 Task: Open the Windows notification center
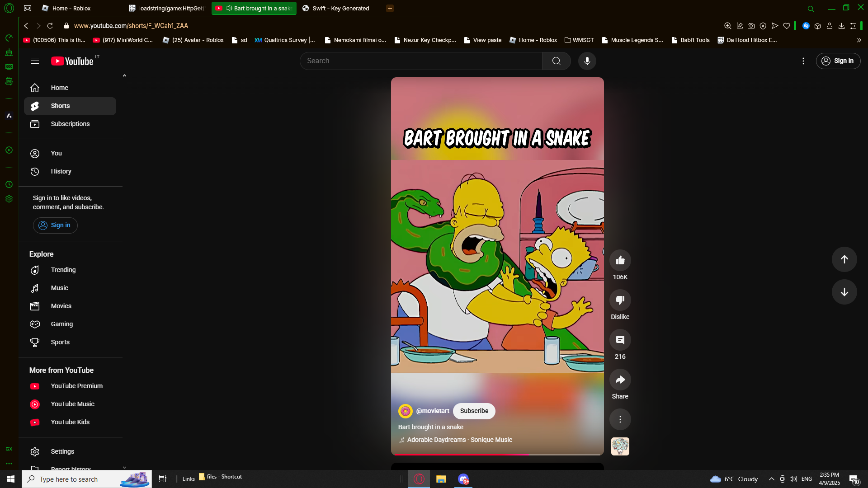tap(854, 479)
